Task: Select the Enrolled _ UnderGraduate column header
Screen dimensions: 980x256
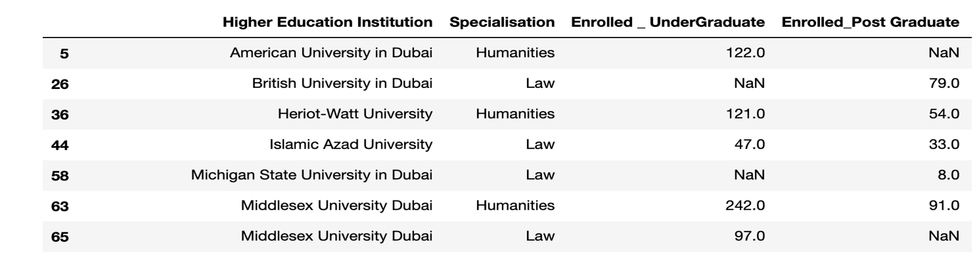Action: 667,22
